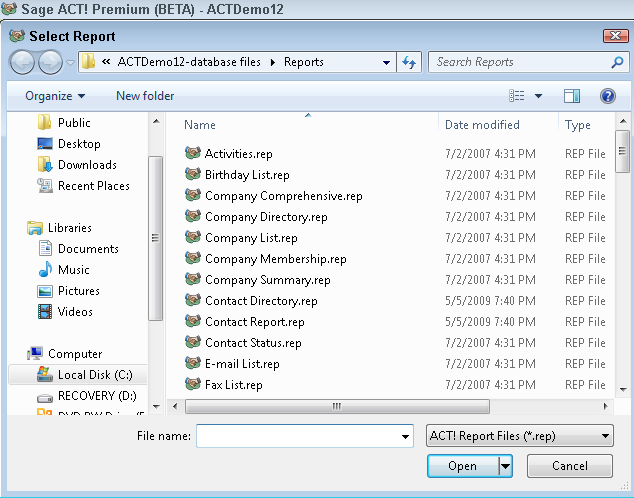Image resolution: width=634 pixels, height=498 pixels.
Task: Open the Open button's split arrow
Action: 506,466
